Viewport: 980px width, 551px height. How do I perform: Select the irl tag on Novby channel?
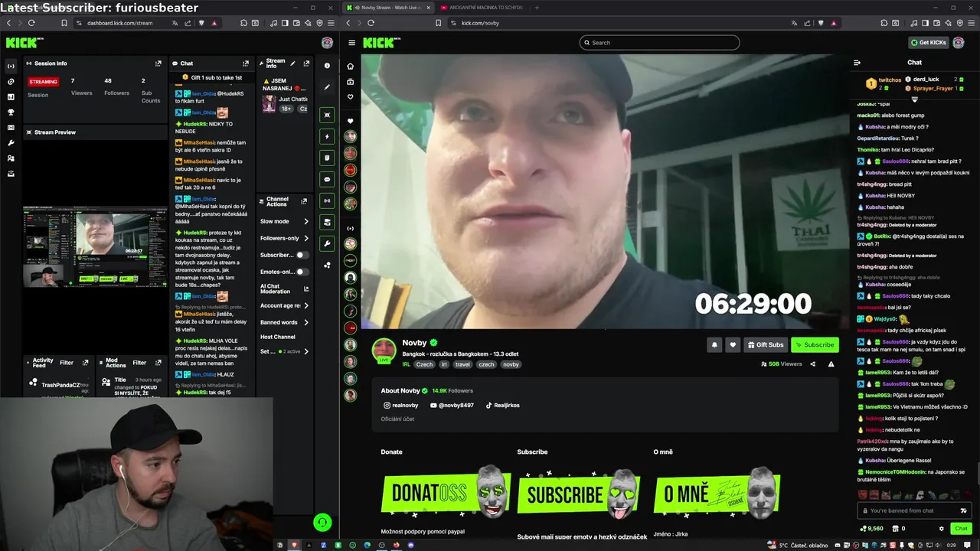(443, 364)
